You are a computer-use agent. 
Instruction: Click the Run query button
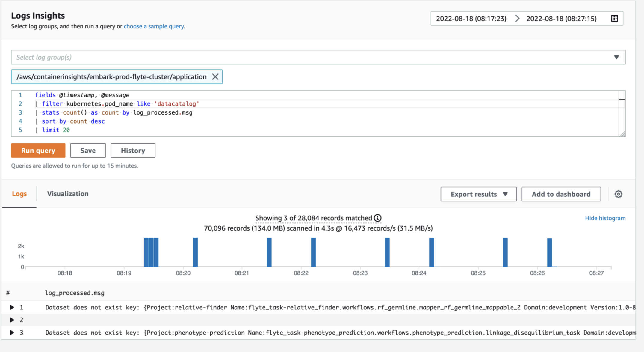(38, 150)
